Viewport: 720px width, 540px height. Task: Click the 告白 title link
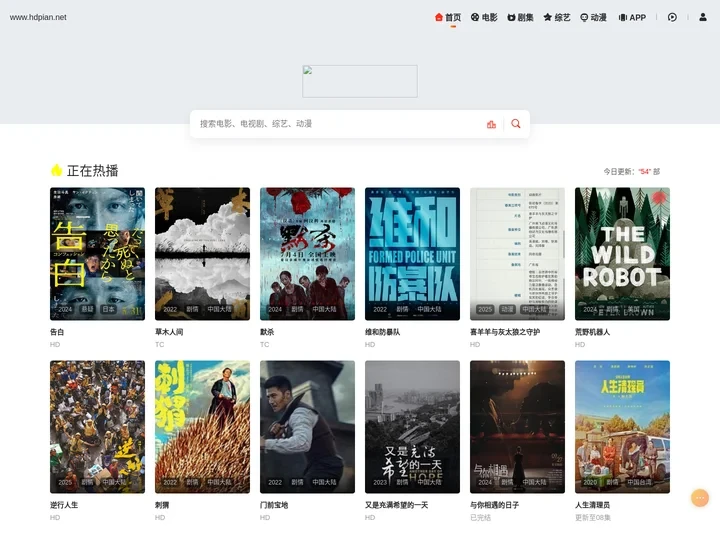pyautogui.click(x=57, y=332)
